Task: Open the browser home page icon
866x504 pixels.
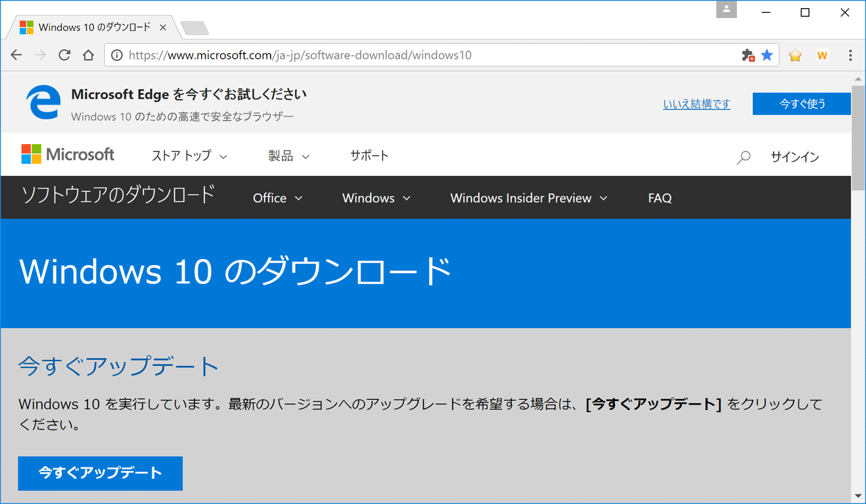Action: tap(89, 55)
